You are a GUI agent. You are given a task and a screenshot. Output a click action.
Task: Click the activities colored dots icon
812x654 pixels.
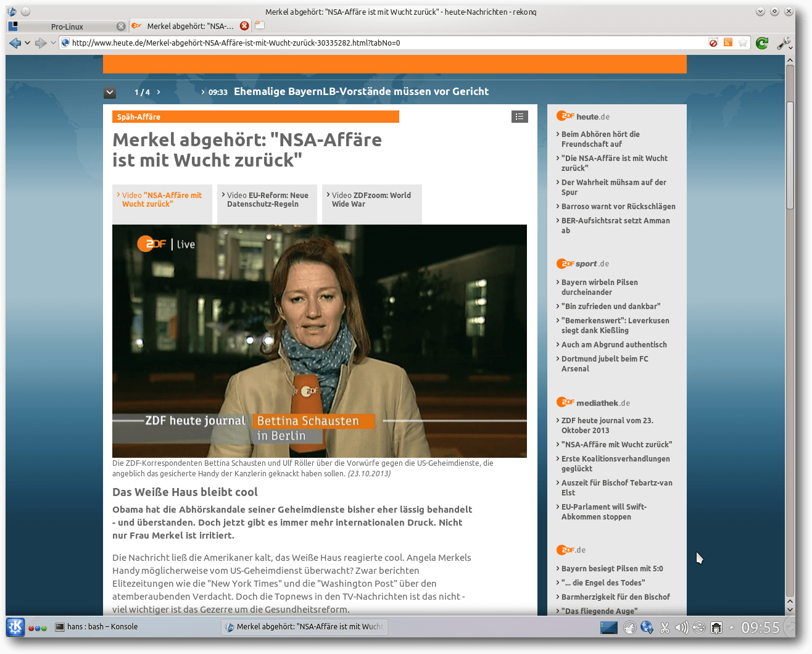[38, 628]
